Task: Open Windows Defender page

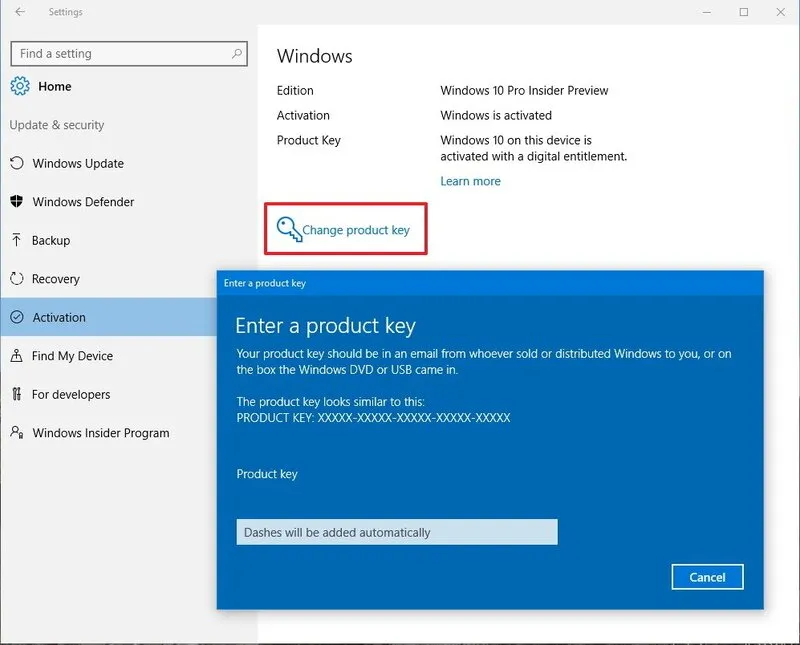Action: pyautogui.click(x=83, y=202)
